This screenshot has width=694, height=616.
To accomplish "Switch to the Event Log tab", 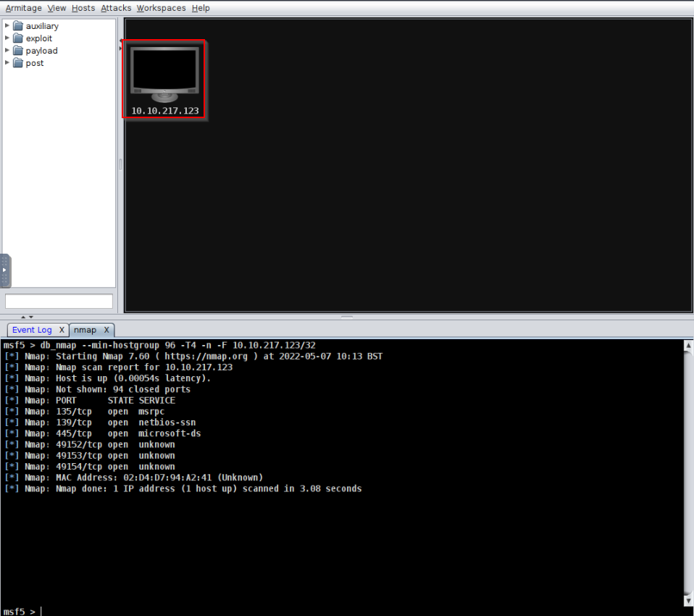I will click(32, 330).
